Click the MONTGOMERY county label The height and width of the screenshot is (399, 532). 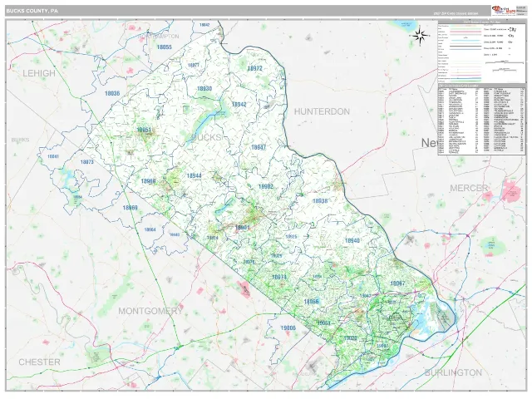pyautogui.click(x=150, y=311)
